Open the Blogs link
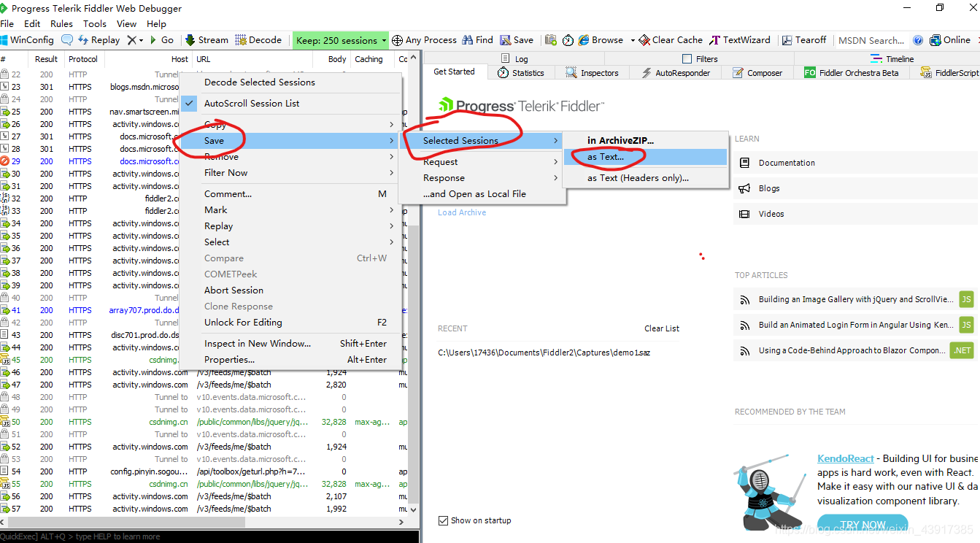Image resolution: width=980 pixels, height=543 pixels. coord(769,188)
